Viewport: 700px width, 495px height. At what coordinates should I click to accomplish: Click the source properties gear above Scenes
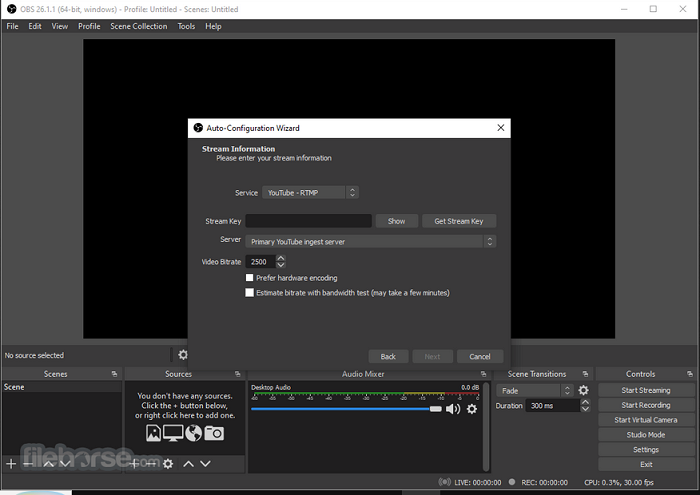pos(183,355)
